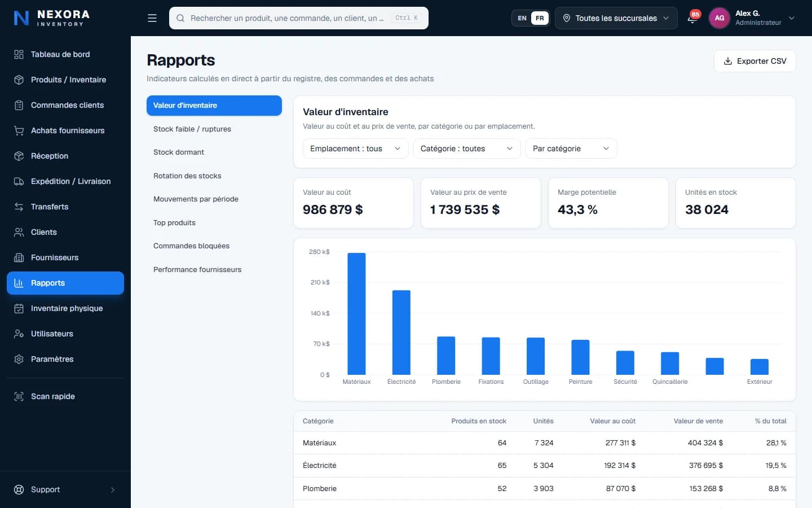
Task: Expand the Alex G. account menu chevron
Action: tap(792, 18)
